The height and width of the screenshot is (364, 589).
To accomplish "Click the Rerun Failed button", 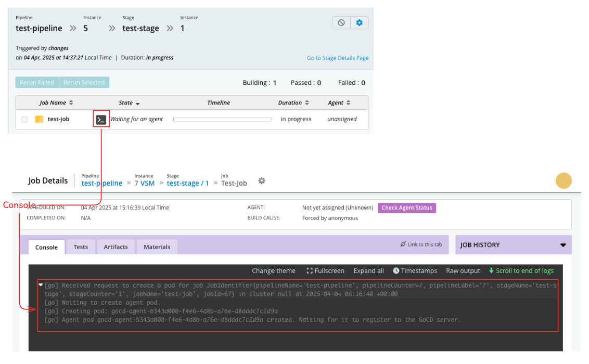I will coord(37,82).
